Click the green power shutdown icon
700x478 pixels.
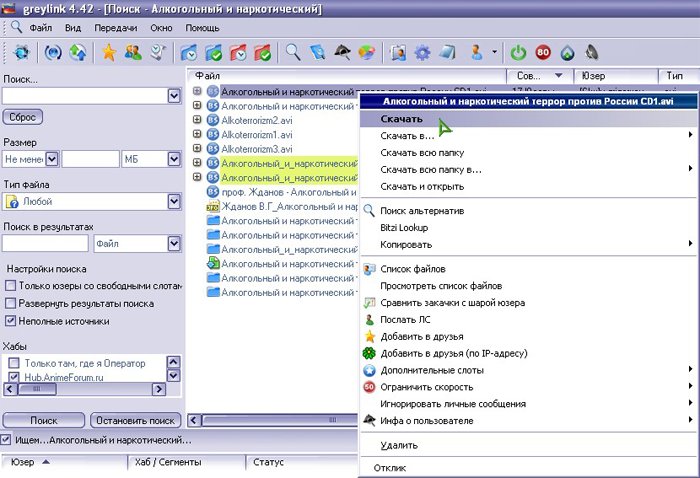(x=518, y=53)
